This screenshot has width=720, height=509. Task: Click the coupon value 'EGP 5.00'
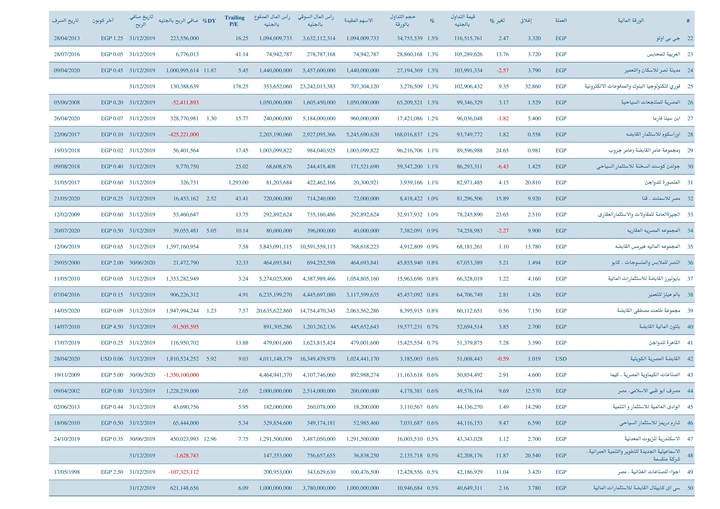tap(112, 375)
